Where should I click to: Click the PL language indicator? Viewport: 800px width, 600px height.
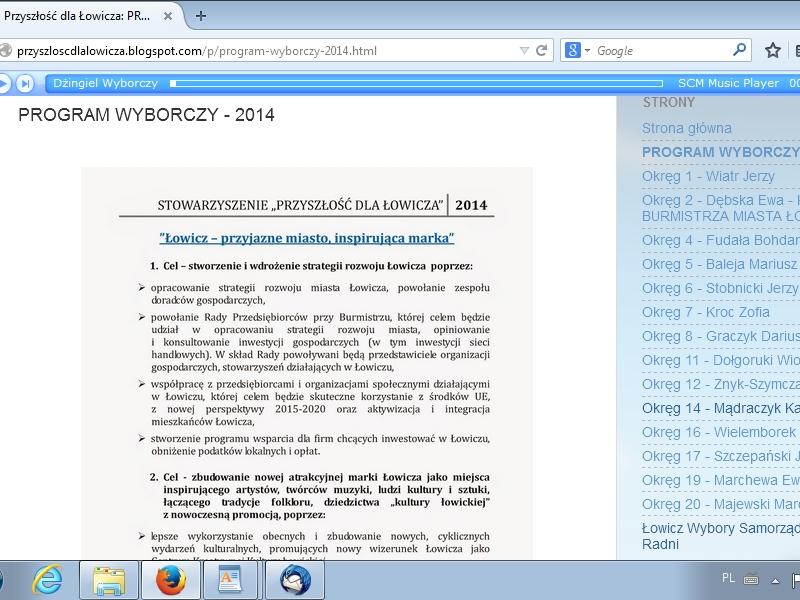[x=729, y=578]
